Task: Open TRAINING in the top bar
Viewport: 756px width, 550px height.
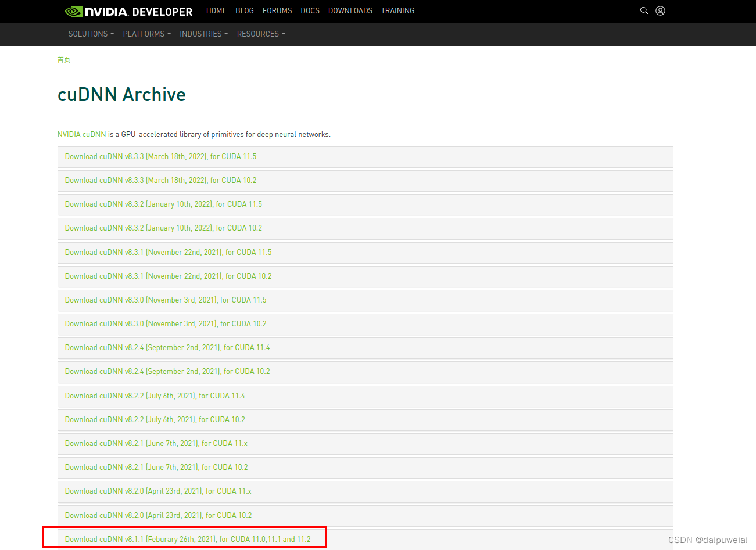Action: click(398, 10)
